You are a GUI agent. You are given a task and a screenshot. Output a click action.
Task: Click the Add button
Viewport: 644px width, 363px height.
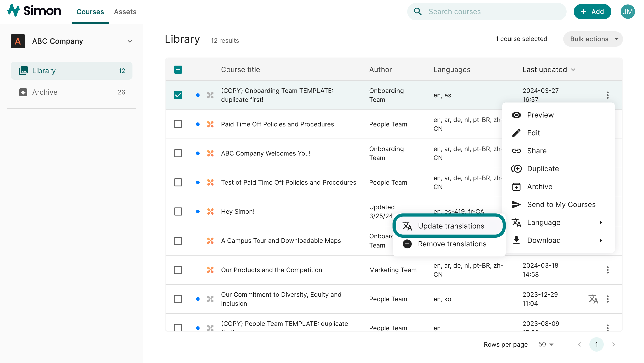pyautogui.click(x=592, y=11)
